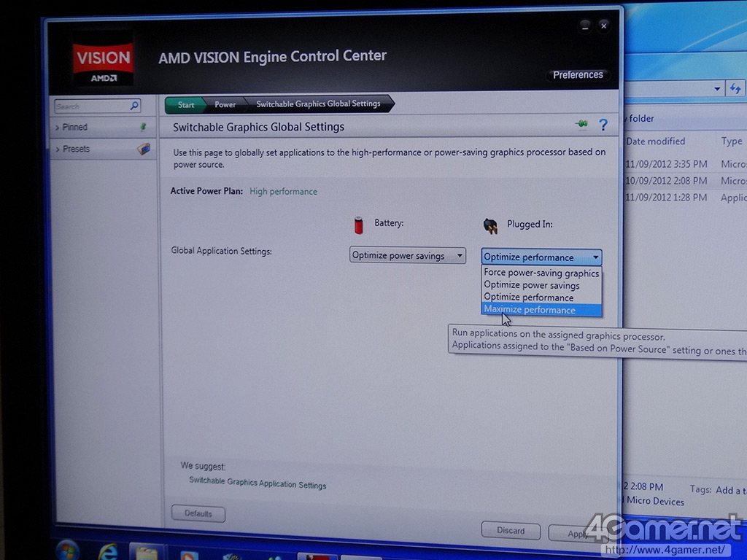Open the Battery Optimize power savings dropdown
This screenshot has height=560, width=747.
coord(407,255)
